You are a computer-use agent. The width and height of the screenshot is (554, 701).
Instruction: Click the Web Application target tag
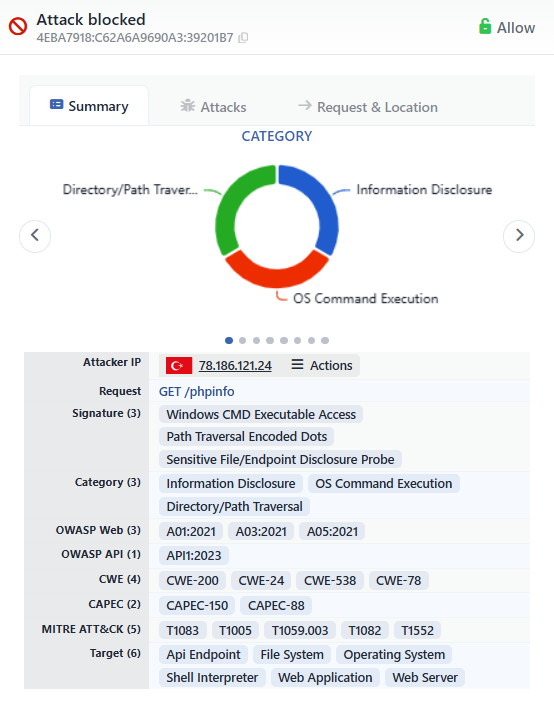325,678
